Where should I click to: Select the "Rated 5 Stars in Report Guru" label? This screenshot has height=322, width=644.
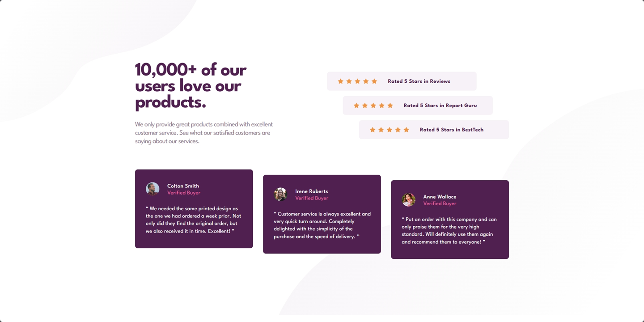coord(440,106)
